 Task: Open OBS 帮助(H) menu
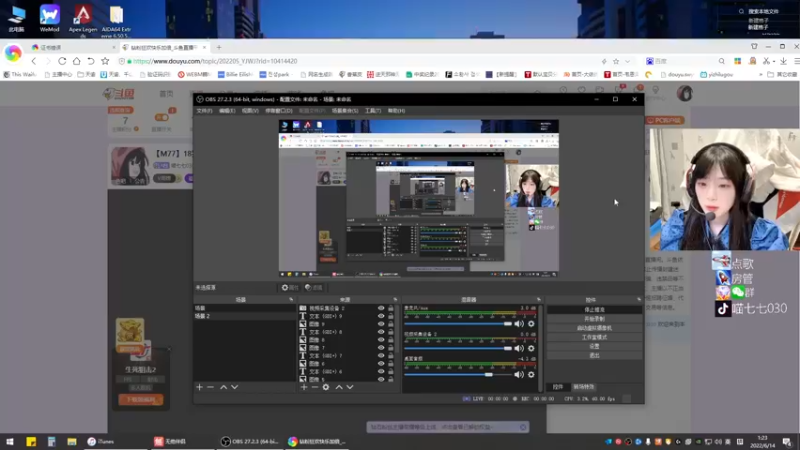[x=396, y=111]
